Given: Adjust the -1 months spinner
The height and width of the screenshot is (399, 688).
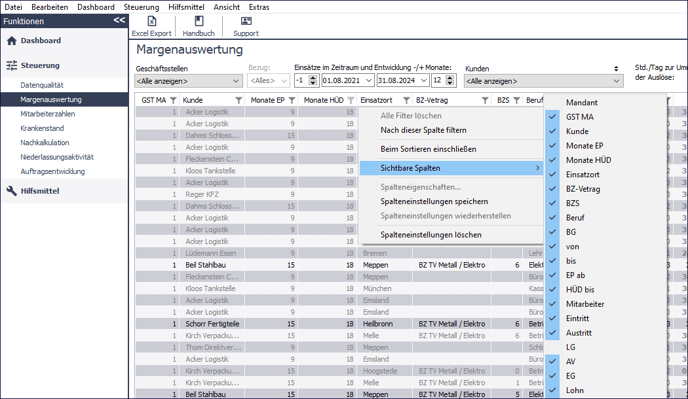Looking at the screenshot, I should [313, 80].
